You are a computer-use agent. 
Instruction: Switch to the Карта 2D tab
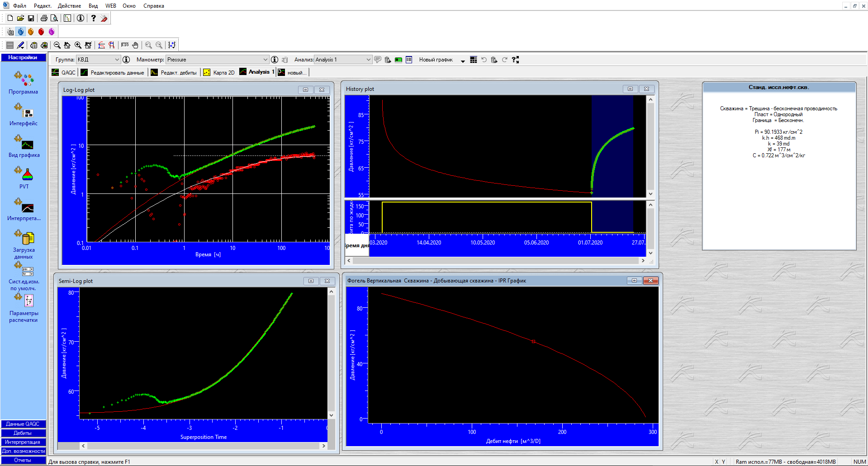219,72
